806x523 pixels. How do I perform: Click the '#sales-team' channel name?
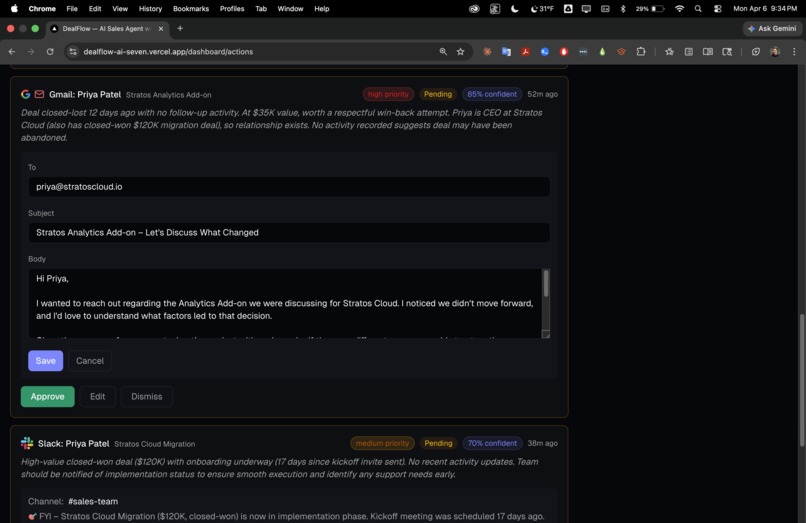pyautogui.click(x=93, y=501)
